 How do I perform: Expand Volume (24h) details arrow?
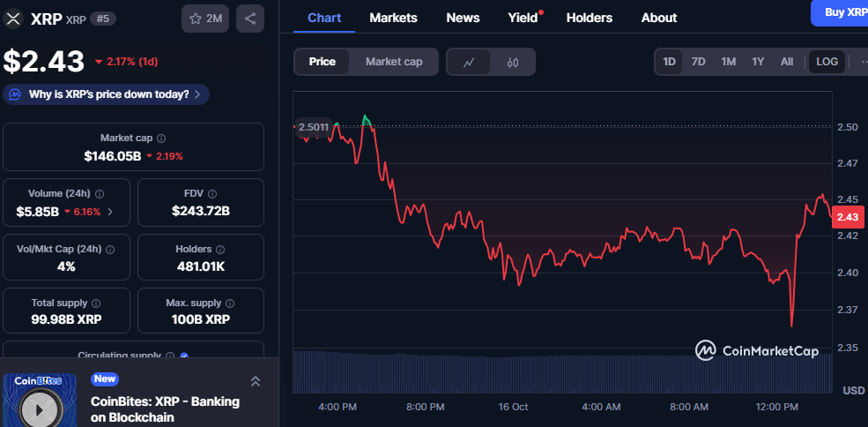tap(110, 212)
